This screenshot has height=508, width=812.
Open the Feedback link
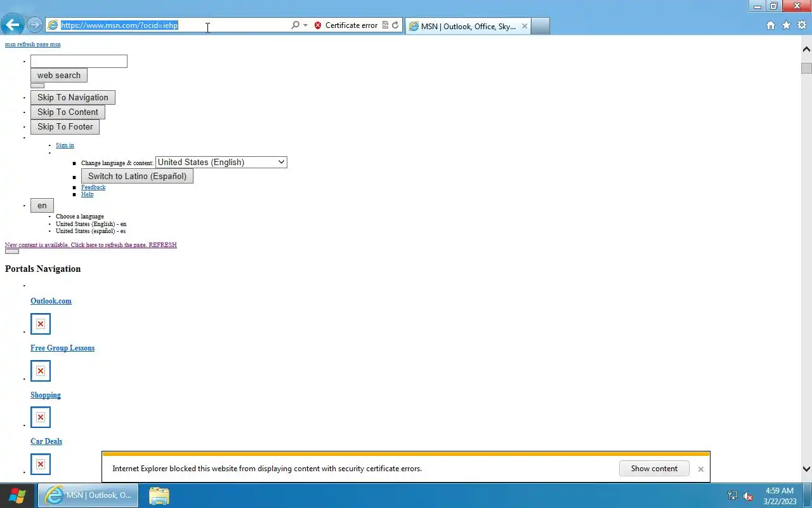pyautogui.click(x=93, y=187)
